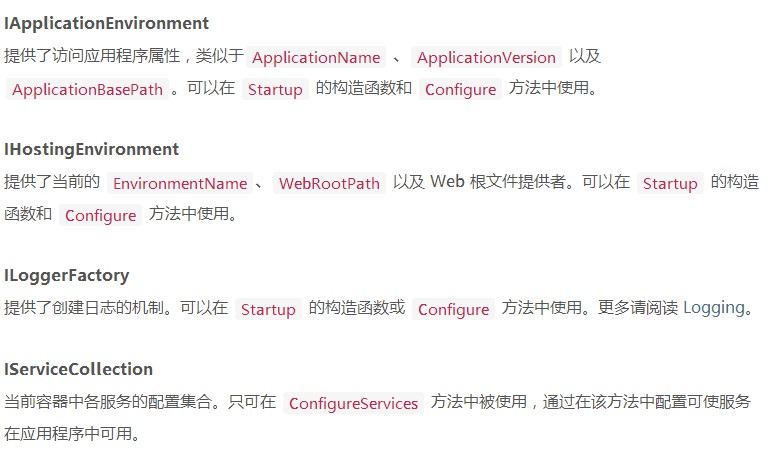769x451 pixels.
Task: Click Startup code in ILoggerFactory section
Action: pos(268,309)
